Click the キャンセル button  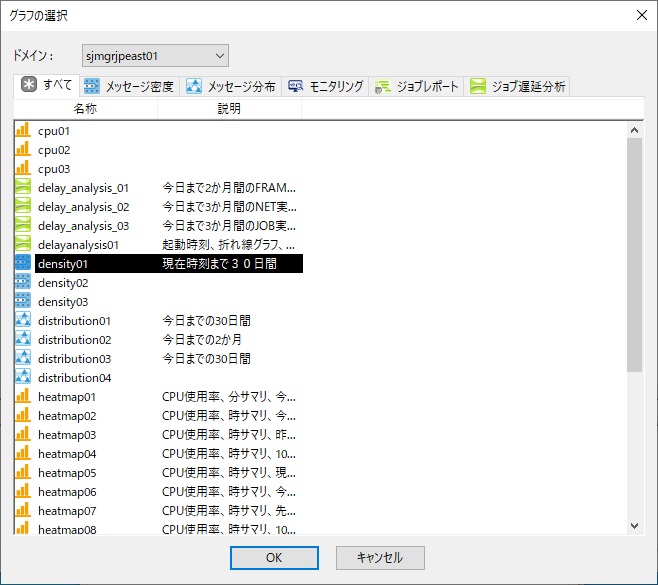click(x=380, y=558)
